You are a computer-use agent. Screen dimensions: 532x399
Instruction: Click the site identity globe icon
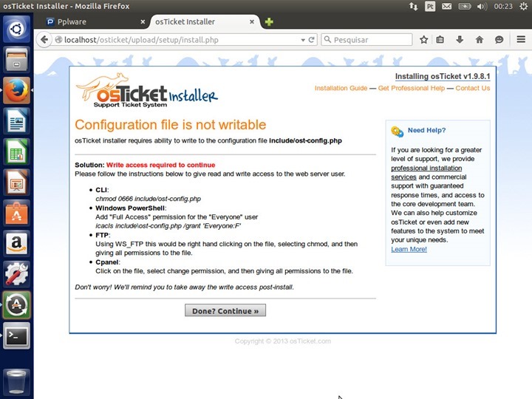[58, 40]
